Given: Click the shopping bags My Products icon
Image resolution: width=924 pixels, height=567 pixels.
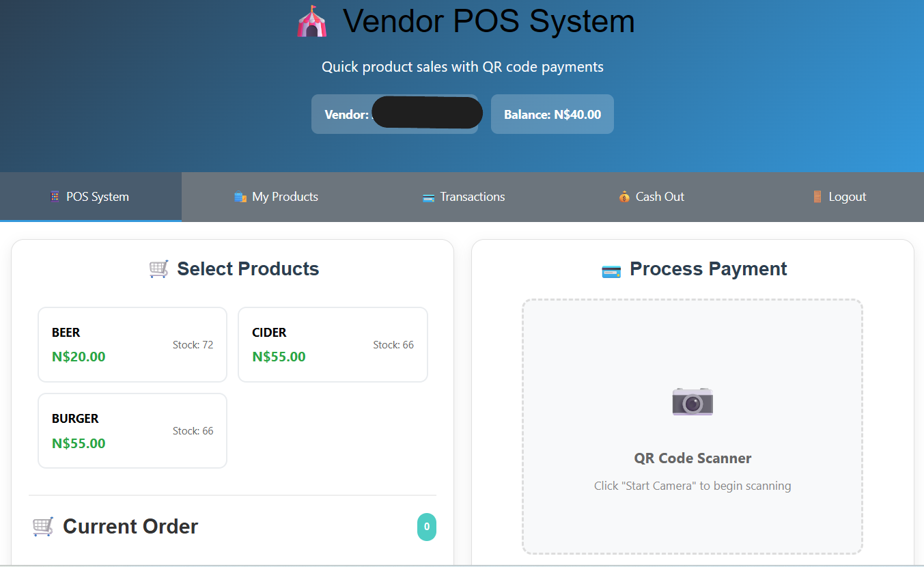Looking at the screenshot, I should coord(240,197).
